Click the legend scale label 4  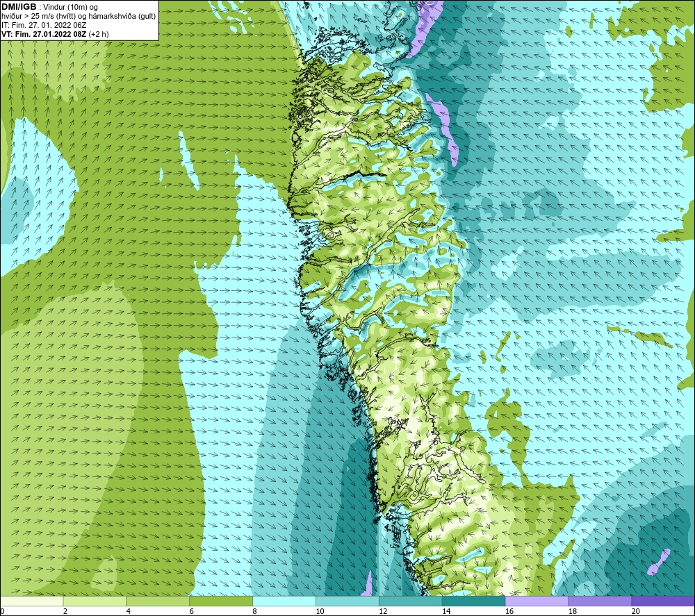(x=128, y=611)
